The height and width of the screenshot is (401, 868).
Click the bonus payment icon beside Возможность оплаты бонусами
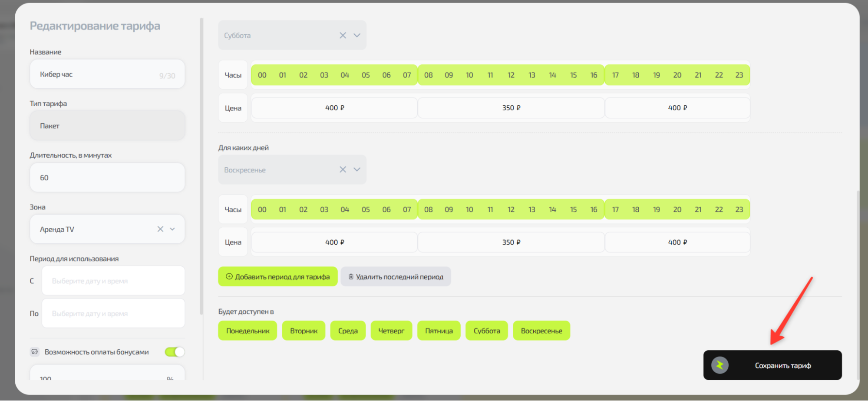point(35,352)
